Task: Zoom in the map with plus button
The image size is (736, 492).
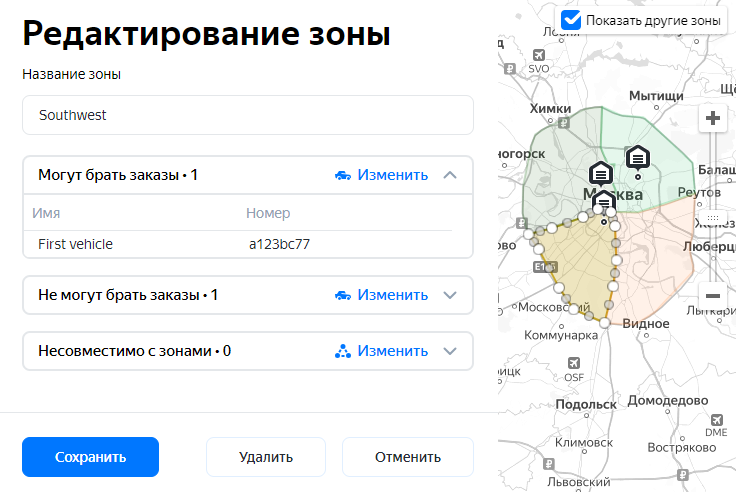Action: [713, 119]
